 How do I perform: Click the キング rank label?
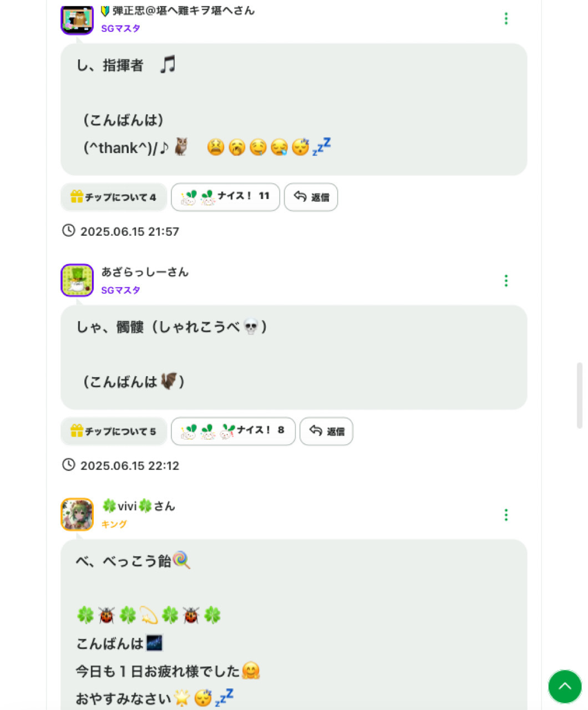coord(114,524)
